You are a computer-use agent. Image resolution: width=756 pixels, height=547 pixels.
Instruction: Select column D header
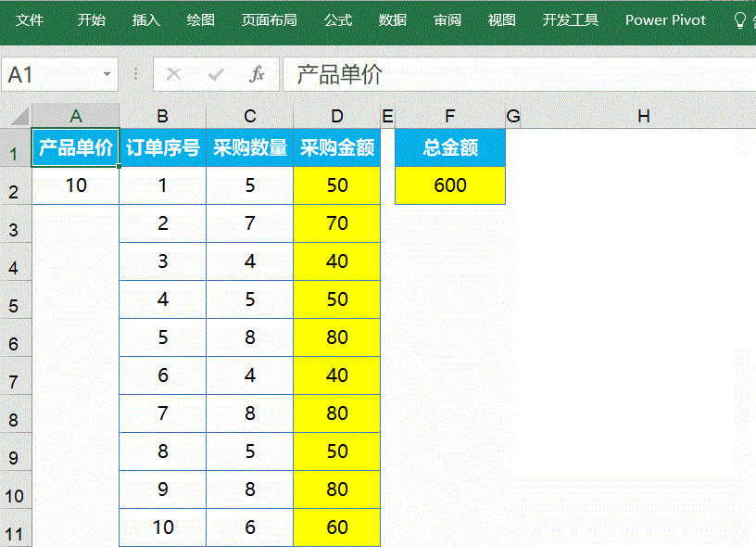(337, 116)
